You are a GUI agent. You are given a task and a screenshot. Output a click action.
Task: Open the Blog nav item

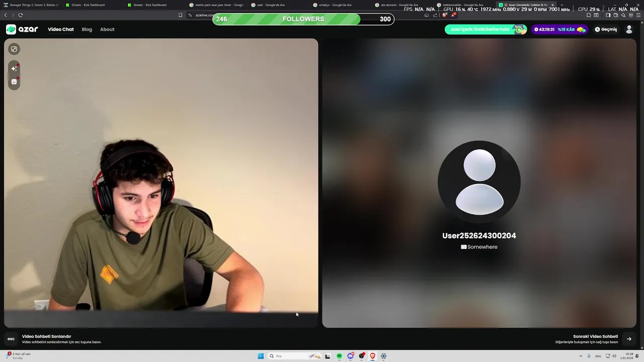click(x=87, y=29)
